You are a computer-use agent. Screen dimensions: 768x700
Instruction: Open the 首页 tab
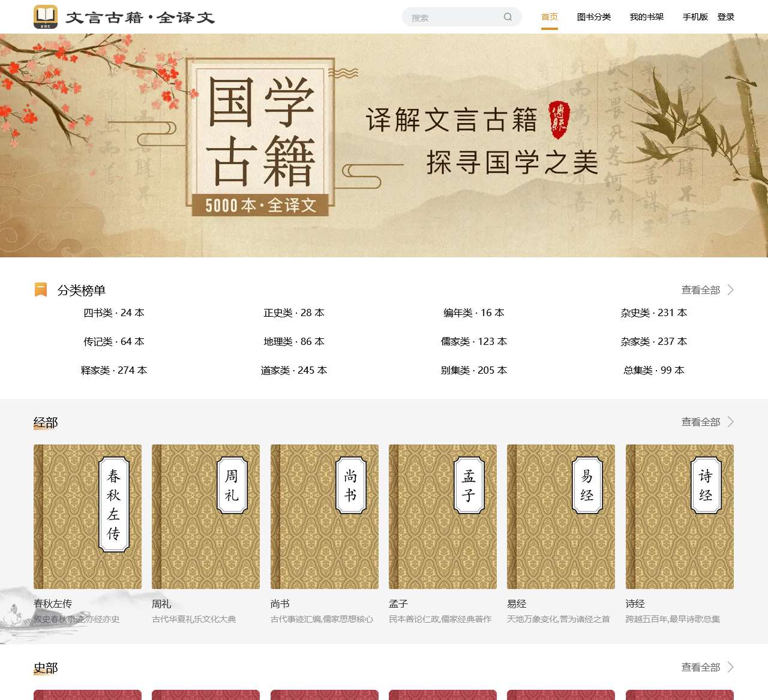point(550,17)
